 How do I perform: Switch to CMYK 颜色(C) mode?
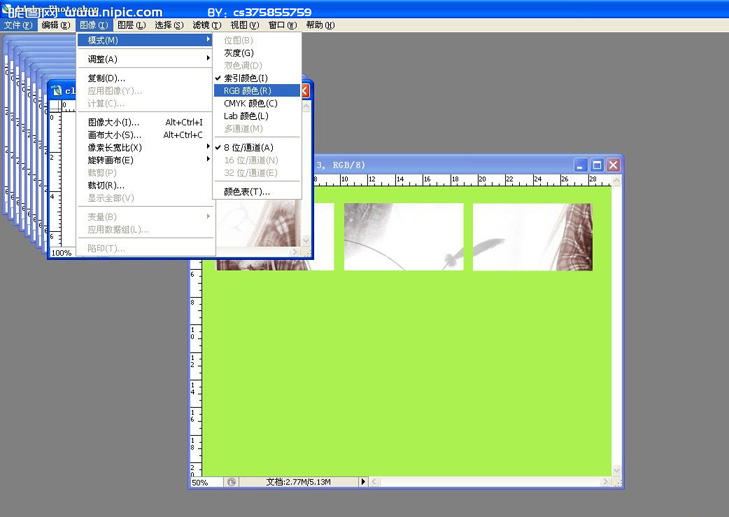point(257,103)
